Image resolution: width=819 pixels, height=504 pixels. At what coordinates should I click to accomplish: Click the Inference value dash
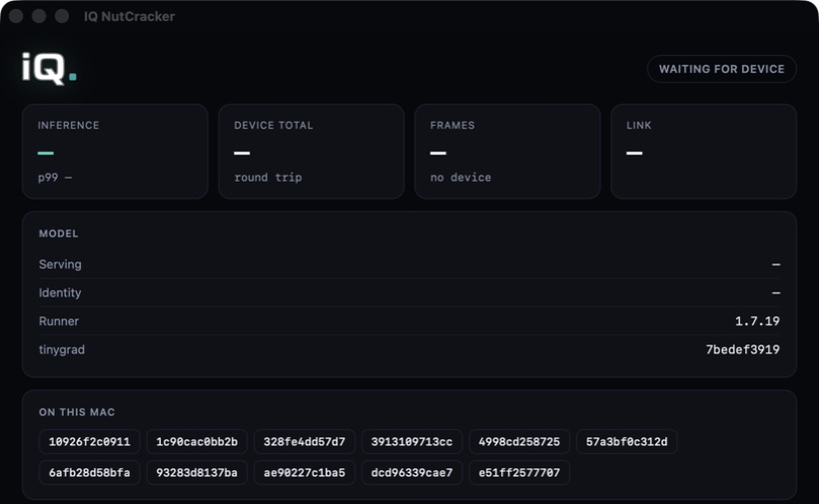(x=45, y=153)
